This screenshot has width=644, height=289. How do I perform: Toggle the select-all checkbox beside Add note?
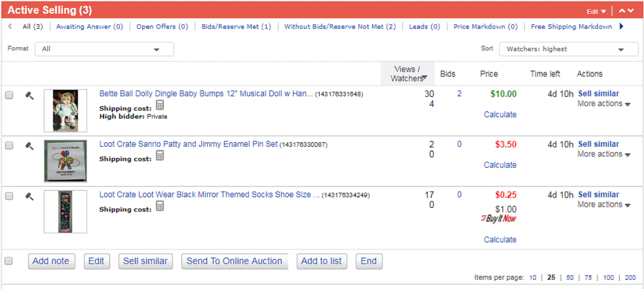9,261
